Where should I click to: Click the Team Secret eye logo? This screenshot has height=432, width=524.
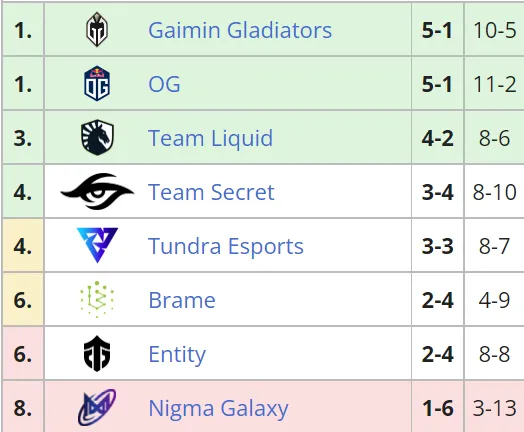click(x=97, y=191)
